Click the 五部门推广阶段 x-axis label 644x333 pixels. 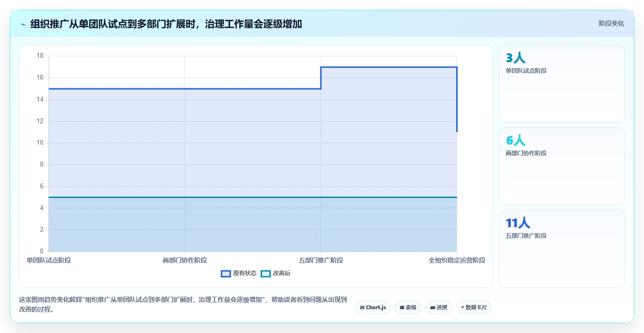[x=321, y=260]
